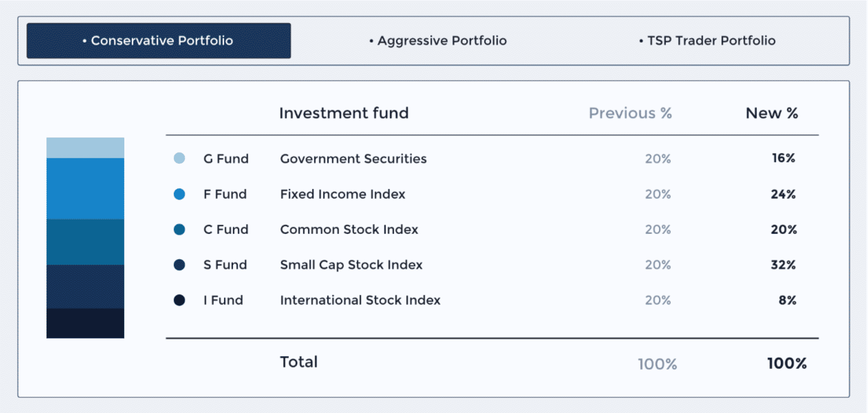Click the S Fund navy dot
The height and width of the screenshot is (413, 868).
pyautogui.click(x=179, y=265)
